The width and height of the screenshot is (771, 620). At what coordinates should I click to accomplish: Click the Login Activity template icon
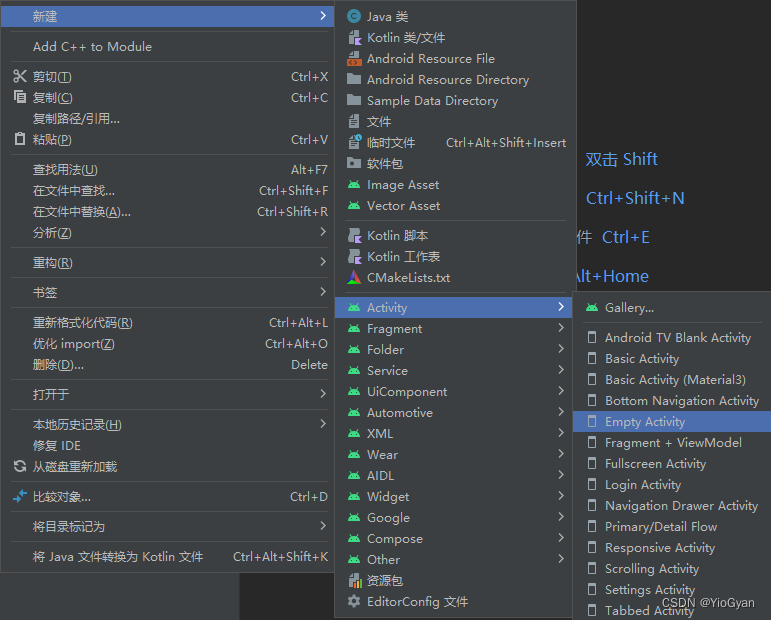(x=592, y=484)
